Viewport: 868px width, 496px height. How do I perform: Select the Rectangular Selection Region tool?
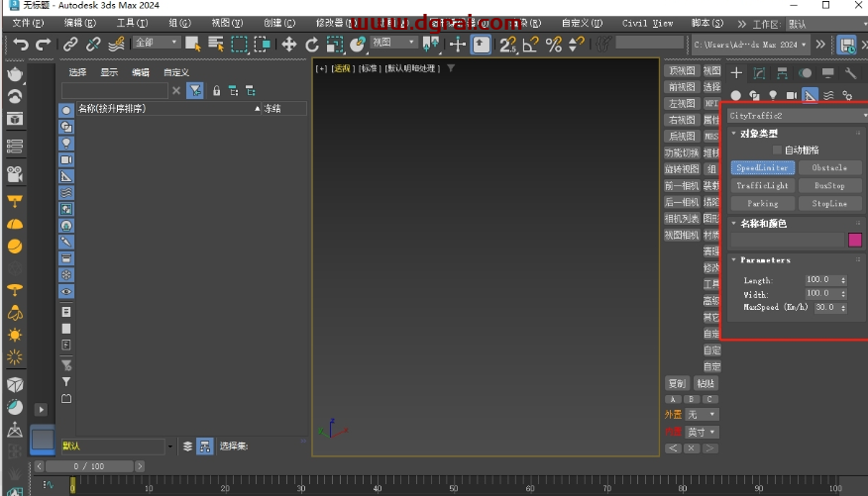coord(239,45)
